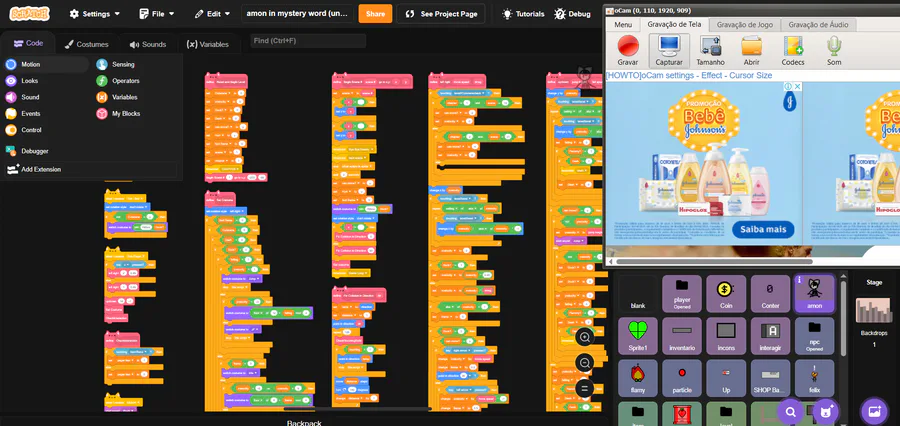The width and height of the screenshot is (900, 426).
Task: Switch to Gravação de Tela tab
Action: tap(674, 25)
